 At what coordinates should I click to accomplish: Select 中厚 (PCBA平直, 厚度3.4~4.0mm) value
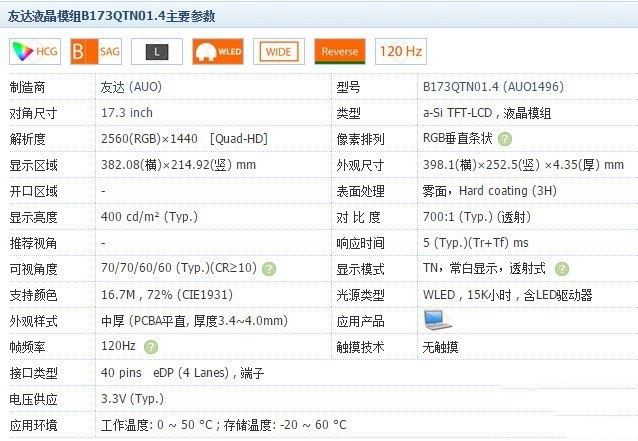point(194,321)
